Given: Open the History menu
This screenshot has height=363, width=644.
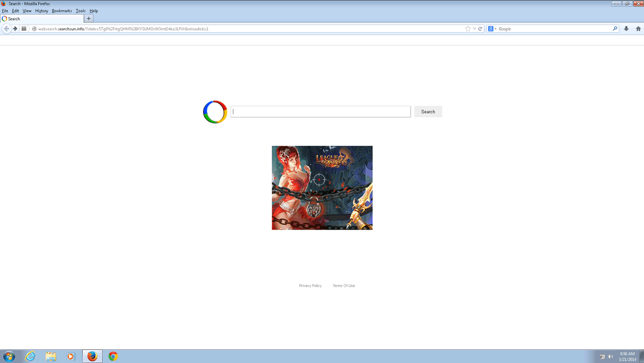Looking at the screenshot, I should coord(42,11).
